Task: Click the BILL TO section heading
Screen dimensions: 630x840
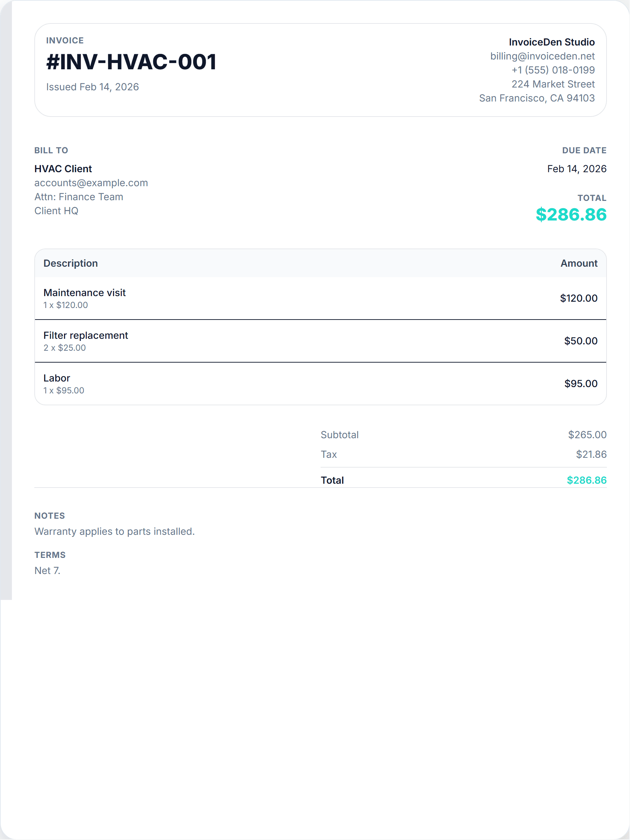Action: [51, 150]
